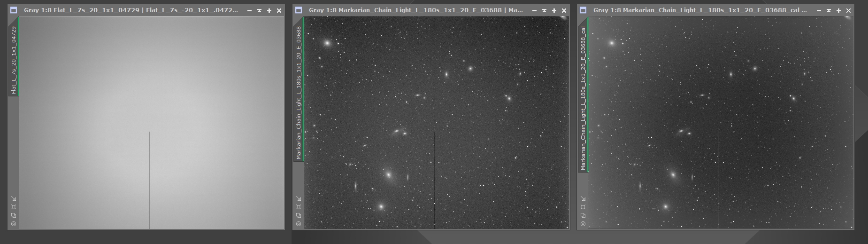Click the square-with-corners fit icon in the middle Markarian window
Image resolution: width=868 pixels, height=244 pixels.
(299, 207)
